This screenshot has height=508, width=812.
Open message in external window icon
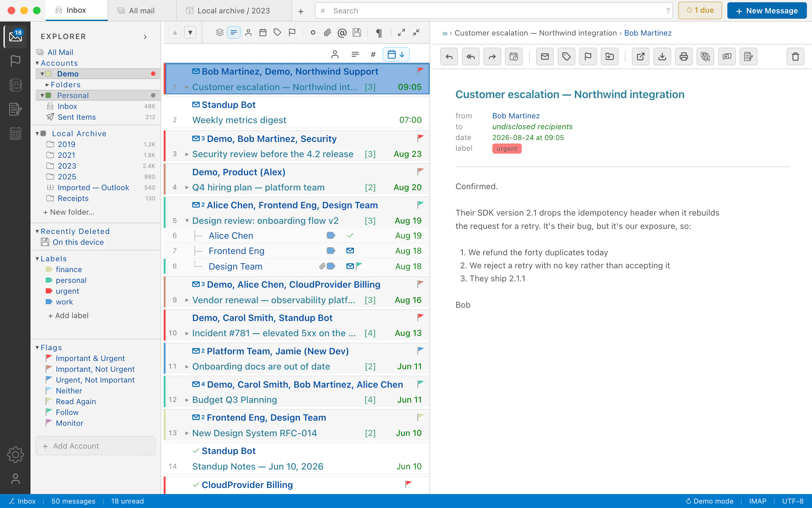tap(640, 57)
